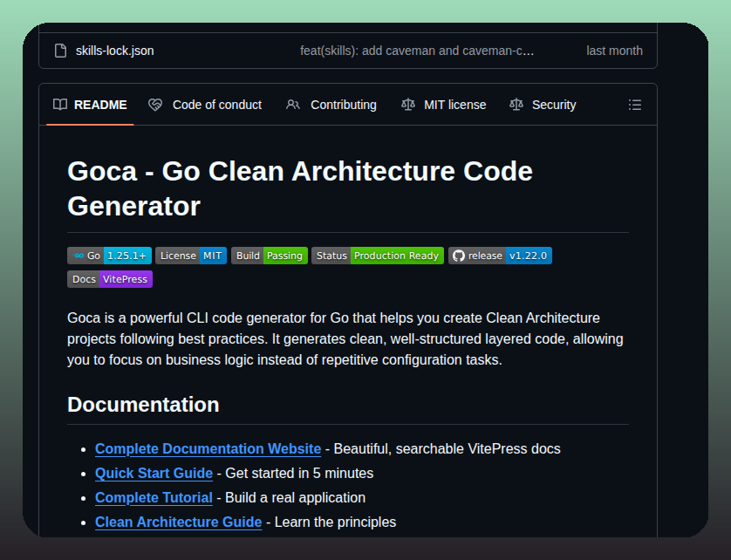Click the people icon beside Contributing
This screenshot has height=560, width=731.
(x=293, y=105)
